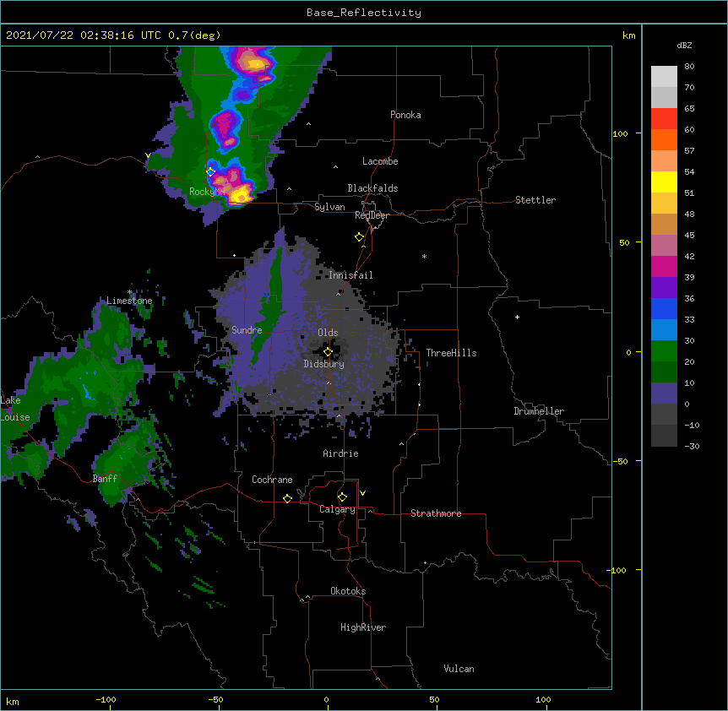The width and height of the screenshot is (728, 711).
Task: Select the Olds label
Action: point(328,333)
